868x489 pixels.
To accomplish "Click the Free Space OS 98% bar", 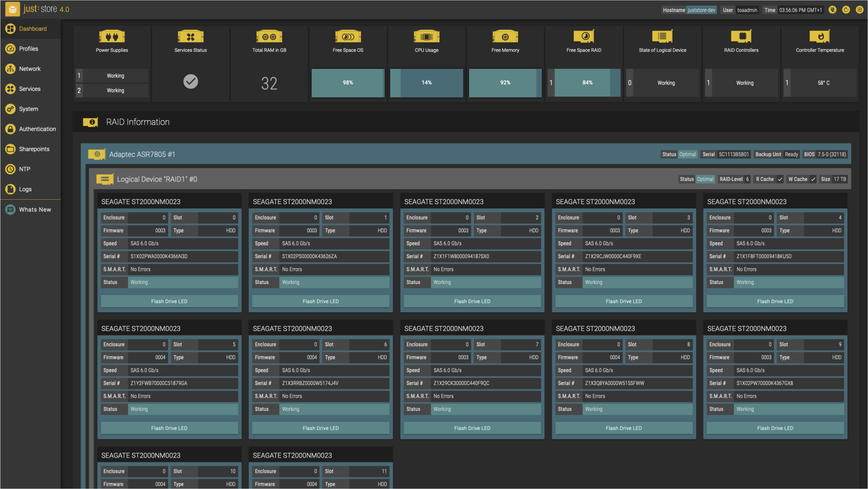I will (348, 83).
